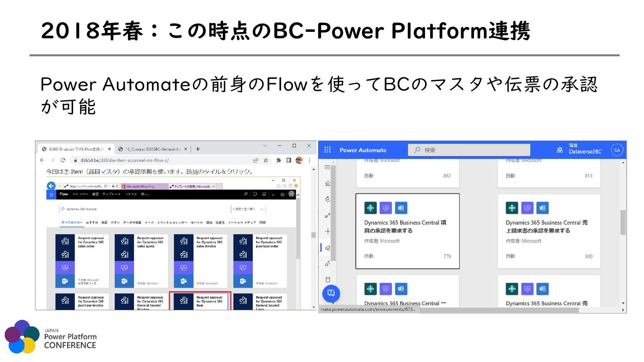The height and width of the screenshot is (362, 644).
Task: Open the blue chatbot help bubble
Action: coord(331,293)
